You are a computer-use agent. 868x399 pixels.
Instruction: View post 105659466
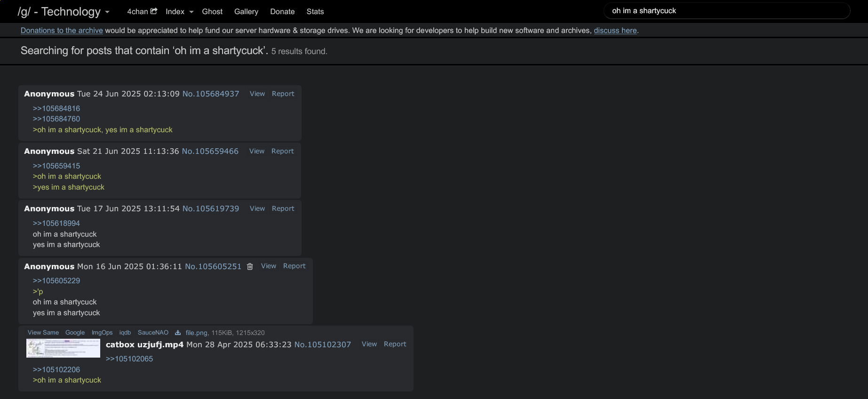[x=257, y=151]
